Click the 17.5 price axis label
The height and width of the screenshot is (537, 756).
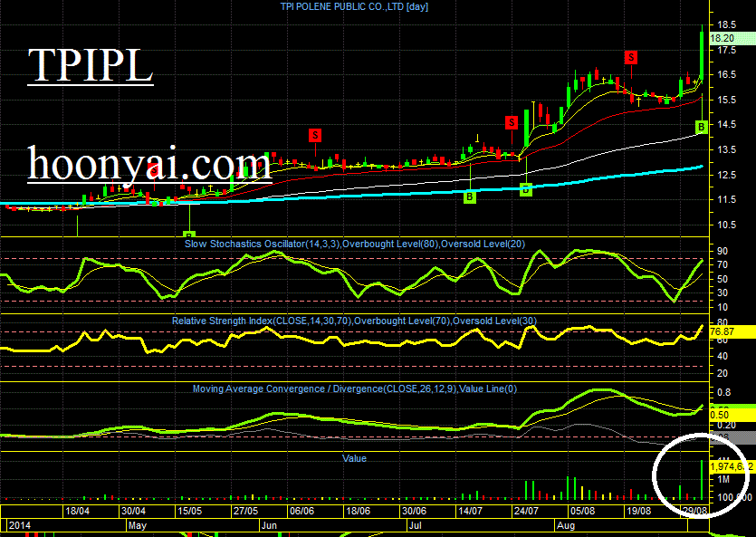727,50
